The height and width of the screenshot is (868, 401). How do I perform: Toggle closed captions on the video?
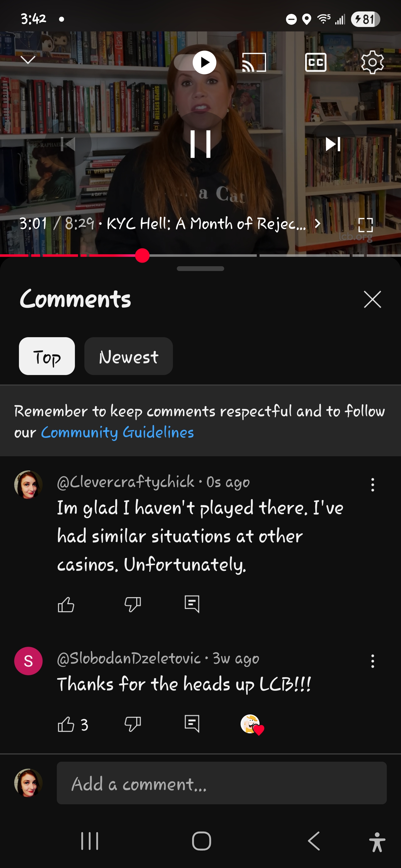pos(316,62)
